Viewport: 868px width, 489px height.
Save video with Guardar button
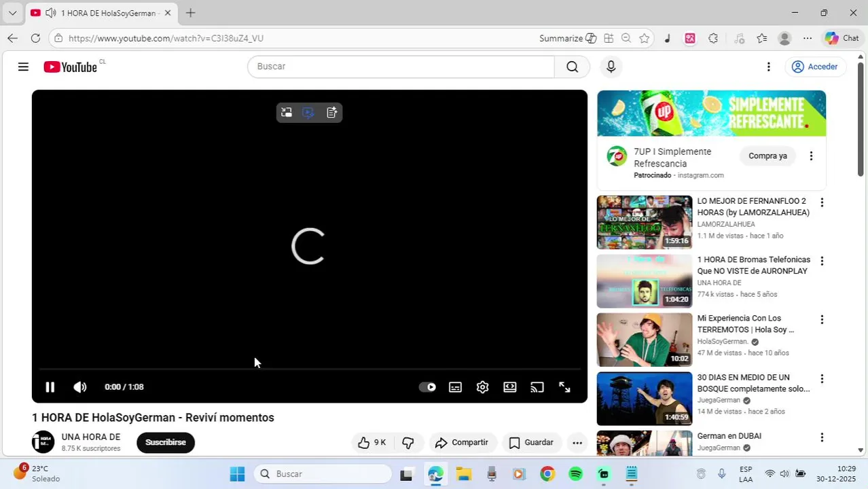point(531,442)
